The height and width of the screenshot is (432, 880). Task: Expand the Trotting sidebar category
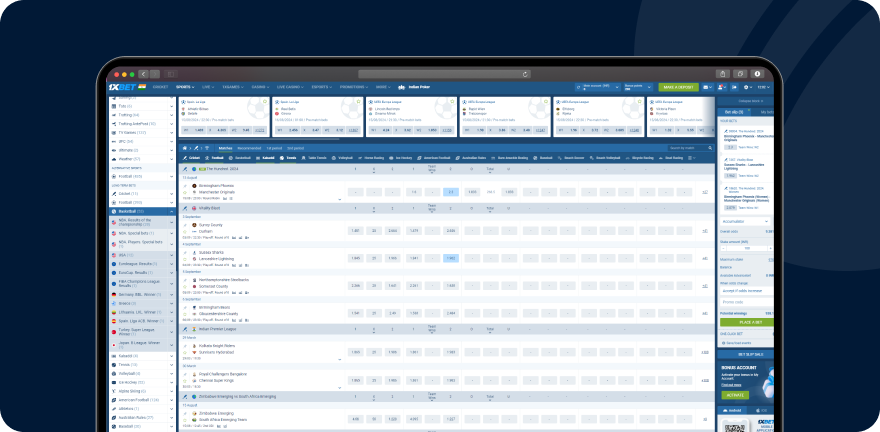coord(172,115)
